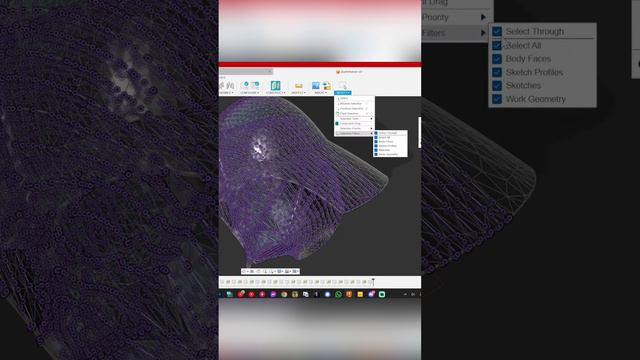This screenshot has width=640, height=360.
Task: Show hidden system tray icons with the caret
Action: (405, 294)
